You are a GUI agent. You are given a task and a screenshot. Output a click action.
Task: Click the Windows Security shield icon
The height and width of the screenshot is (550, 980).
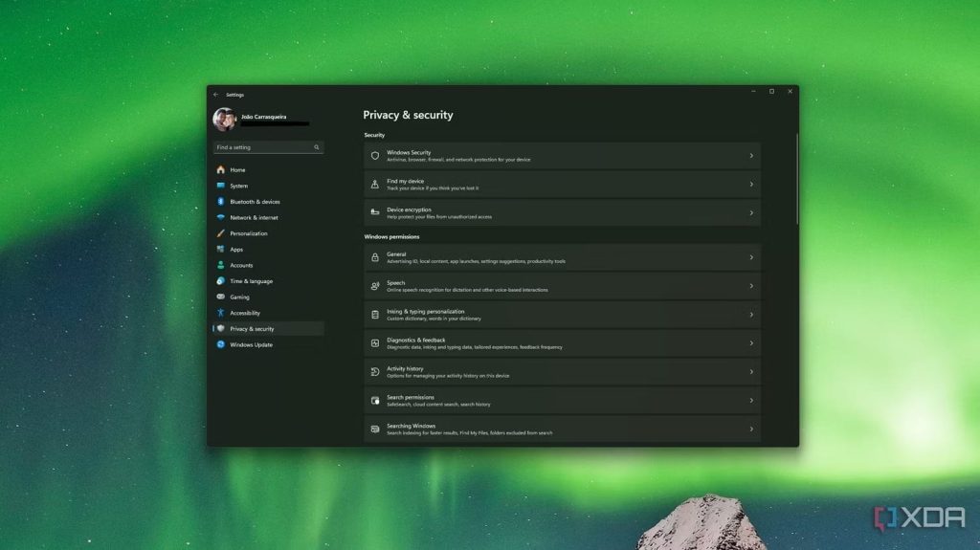click(375, 156)
